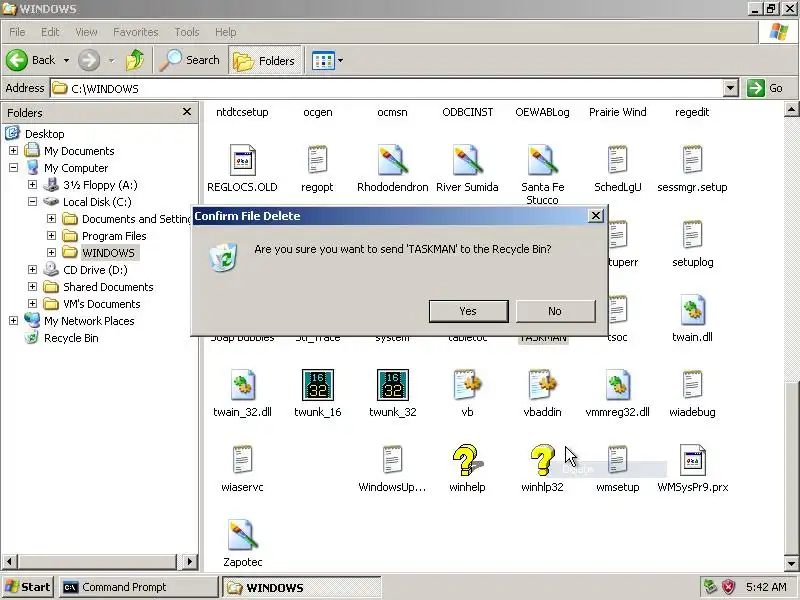
Task: Open the address bar dropdown
Action: (731, 88)
